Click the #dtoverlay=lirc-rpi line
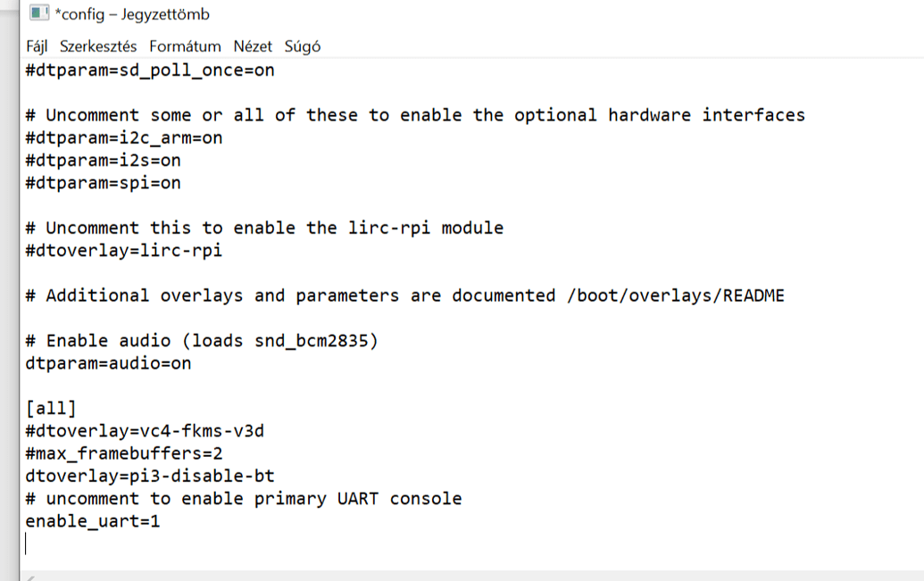Screen dimensions: 924x581 [x=123, y=251]
